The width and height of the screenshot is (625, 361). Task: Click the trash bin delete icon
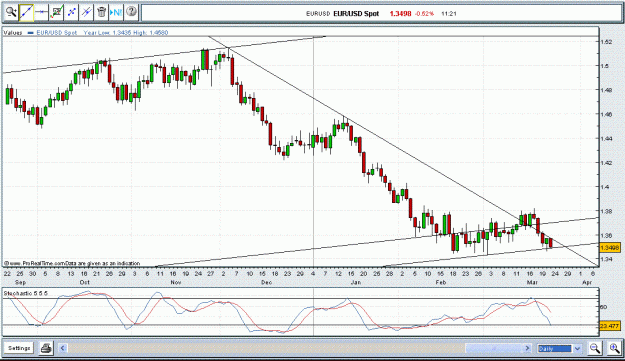tap(101, 12)
